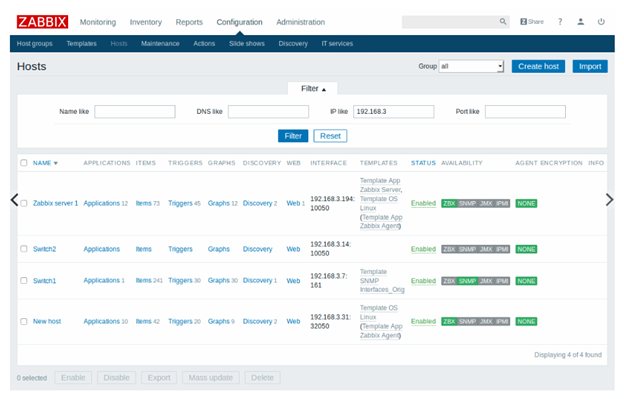This screenshot has height=399, width=624.
Task: Focus the DNS like field
Action: (268, 112)
